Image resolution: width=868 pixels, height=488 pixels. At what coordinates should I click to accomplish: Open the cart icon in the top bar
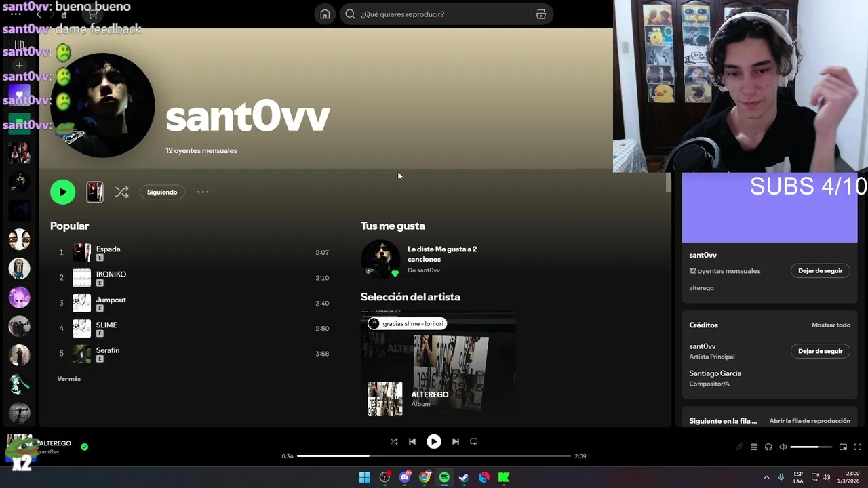coord(92,14)
